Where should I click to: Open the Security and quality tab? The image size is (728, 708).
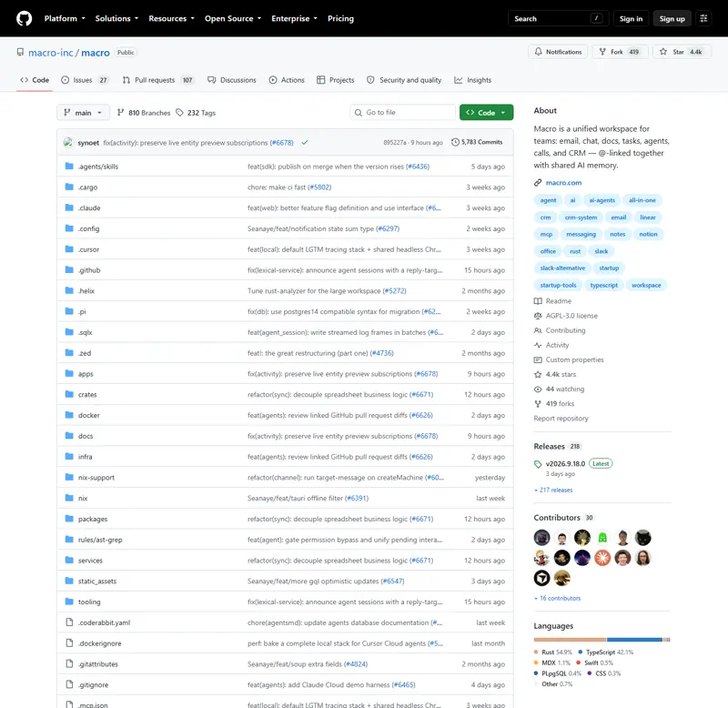403,80
